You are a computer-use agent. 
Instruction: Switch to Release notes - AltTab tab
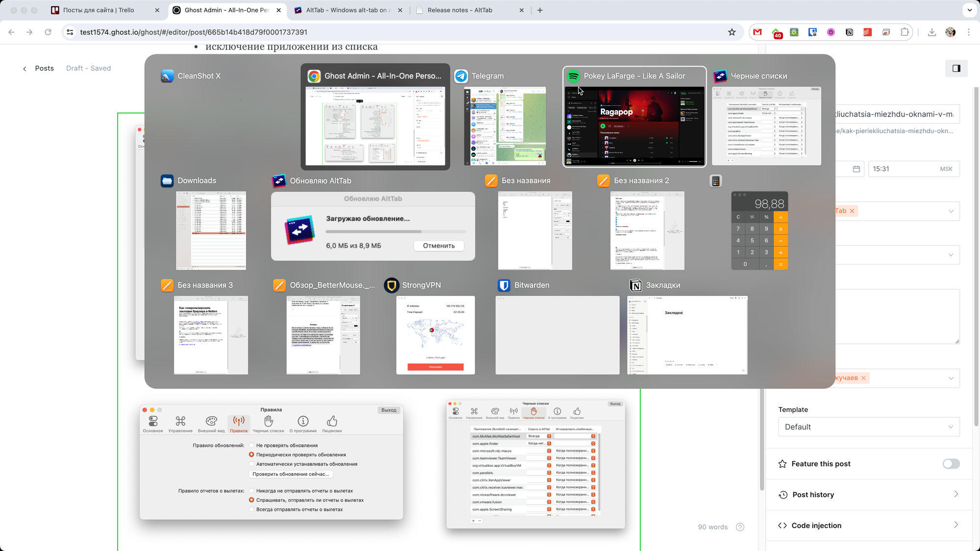pyautogui.click(x=460, y=10)
